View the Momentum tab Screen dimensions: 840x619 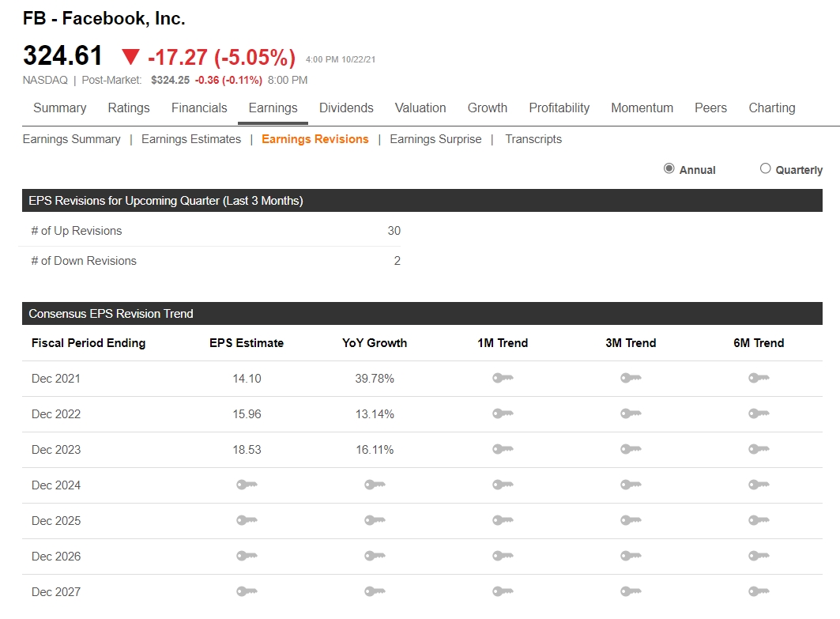click(642, 108)
